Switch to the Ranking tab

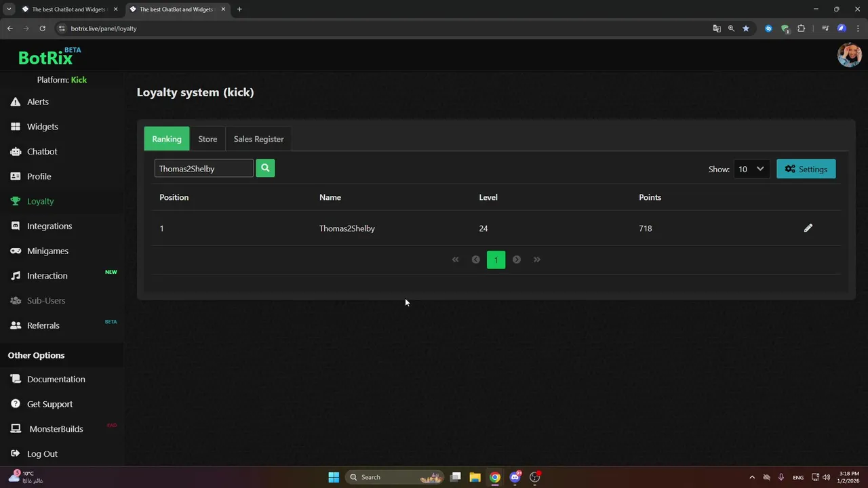tap(167, 139)
